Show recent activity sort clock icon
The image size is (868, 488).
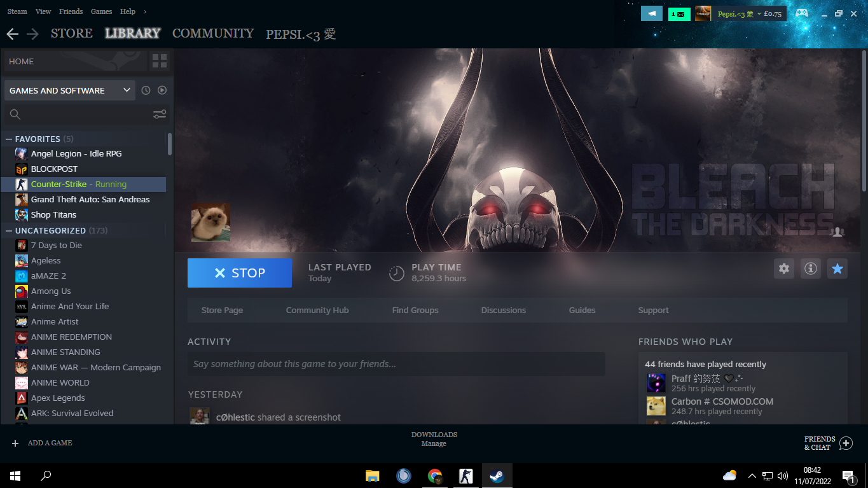[146, 90]
